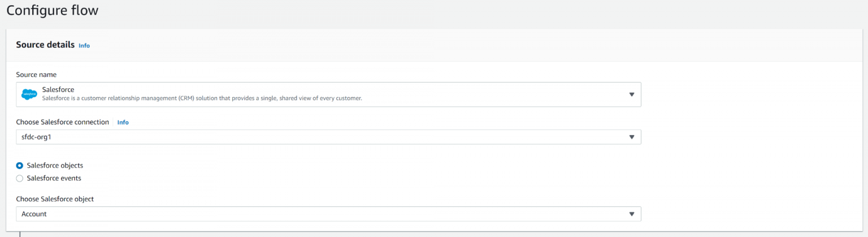Click the Source details section heading
The width and height of the screenshot is (868, 237).
coord(45,45)
